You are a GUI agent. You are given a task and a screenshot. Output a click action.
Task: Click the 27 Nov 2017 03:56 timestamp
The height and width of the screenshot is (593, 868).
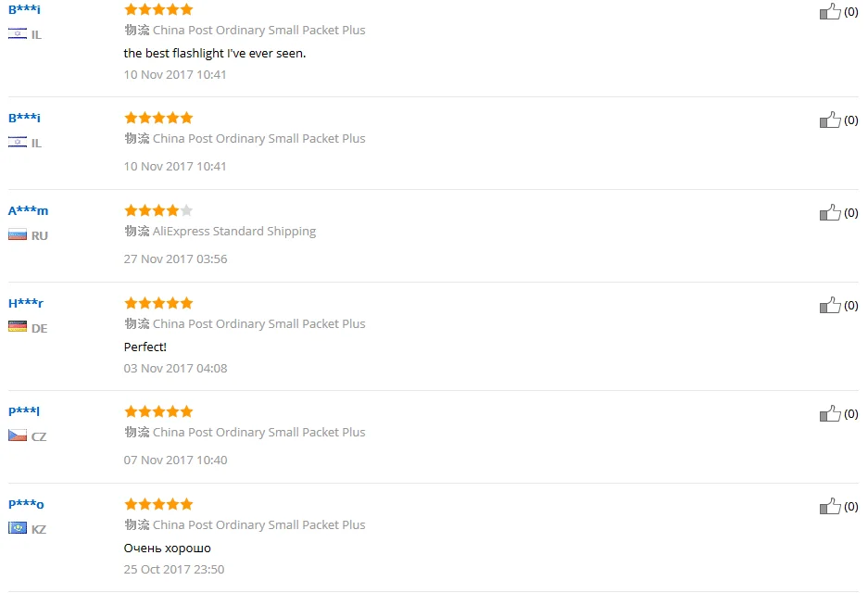pos(175,259)
